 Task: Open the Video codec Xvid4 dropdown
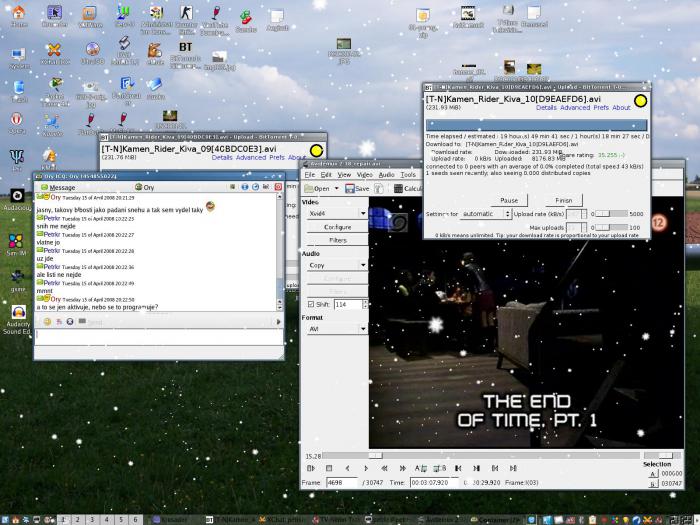pyautogui.click(x=337, y=213)
